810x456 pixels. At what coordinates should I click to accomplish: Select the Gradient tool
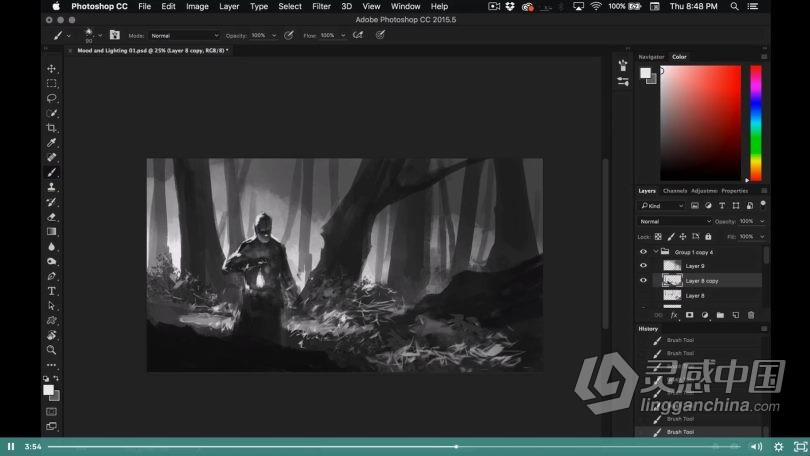[51, 231]
